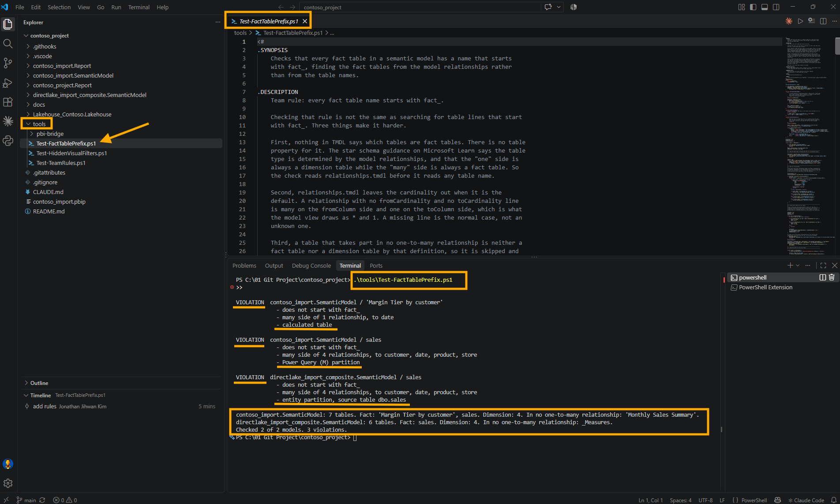The height and width of the screenshot is (504, 840).
Task: Toggle the Secondary Side Bar layout button
Action: [x=776, y=7]
